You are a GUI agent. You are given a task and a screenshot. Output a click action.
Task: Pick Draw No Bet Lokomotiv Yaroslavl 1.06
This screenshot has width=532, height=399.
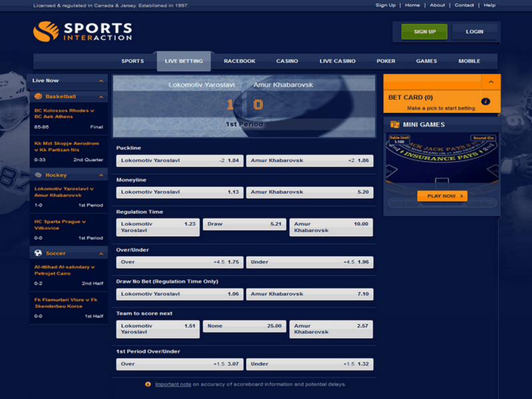tap(180, 294)
